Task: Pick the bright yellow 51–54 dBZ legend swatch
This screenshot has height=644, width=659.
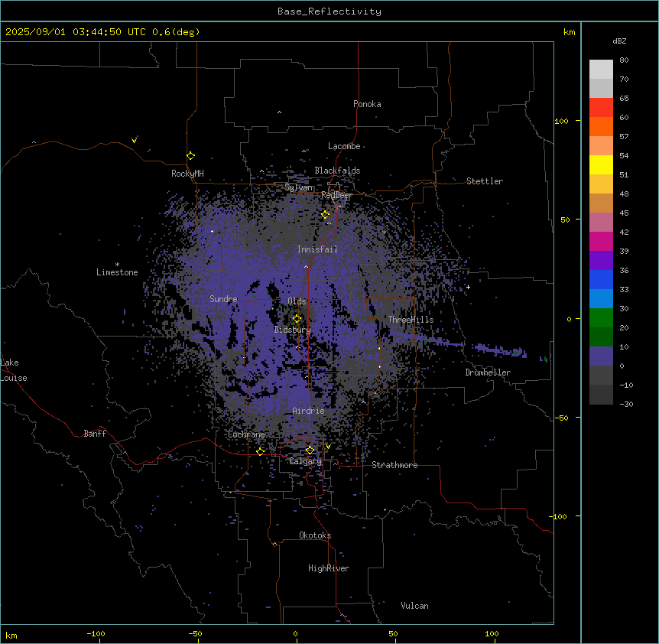Action: (x=601, y=164)
